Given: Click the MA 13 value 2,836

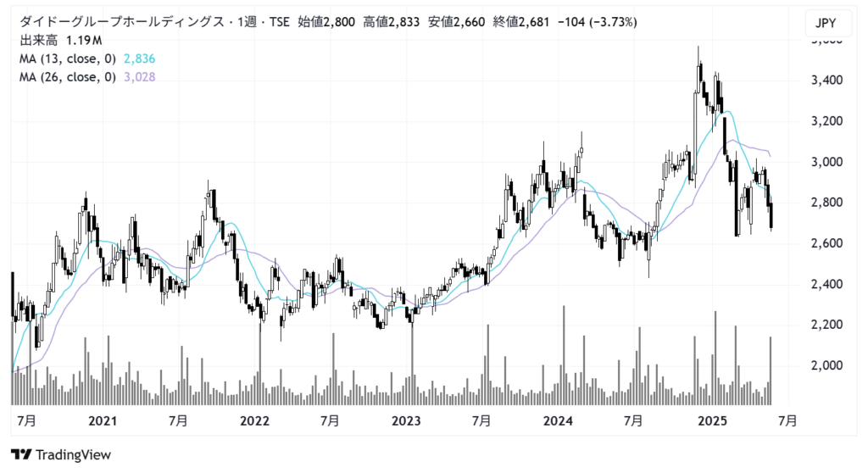Looking at the screenshot, I should pyautogui.click(x=140, y=58).
